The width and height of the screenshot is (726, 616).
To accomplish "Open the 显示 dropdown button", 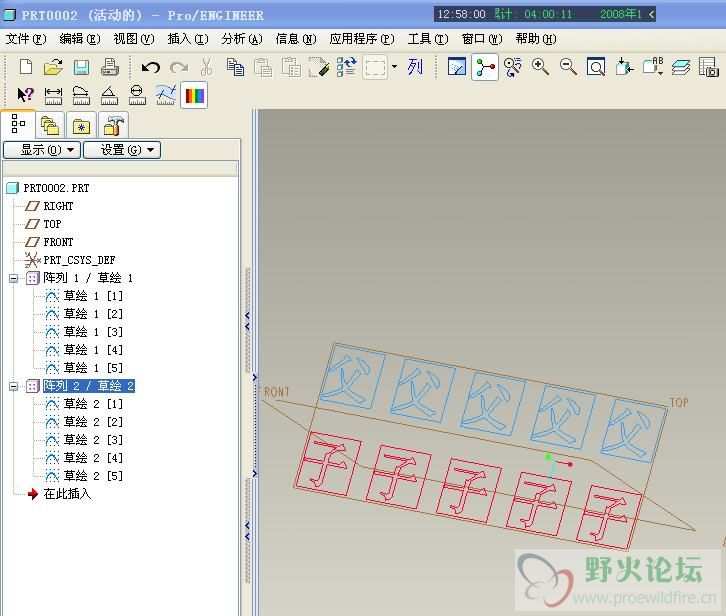I will pyautogui.click(x=42, y=150).
